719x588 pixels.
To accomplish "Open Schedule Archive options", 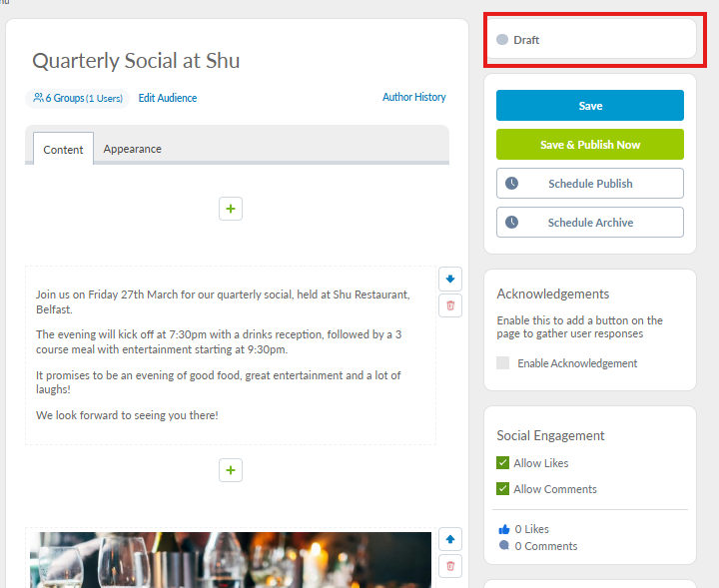I will click(589, 223).
